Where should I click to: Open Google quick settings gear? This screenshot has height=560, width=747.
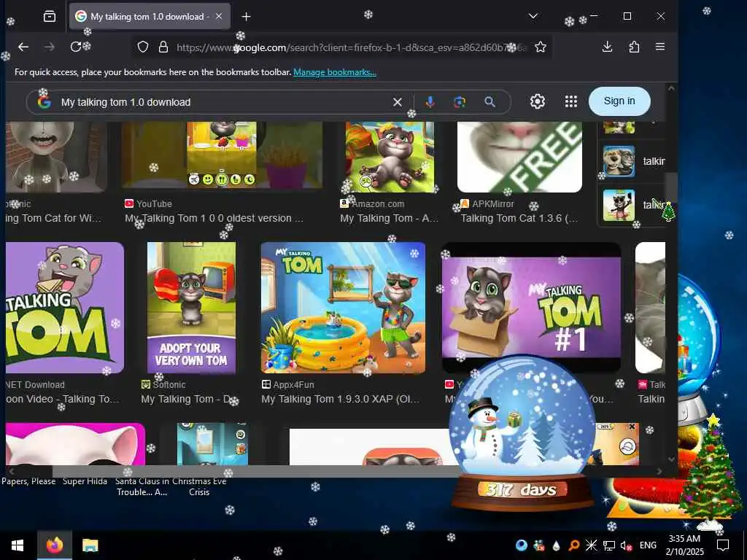click(x=538, y=101)
